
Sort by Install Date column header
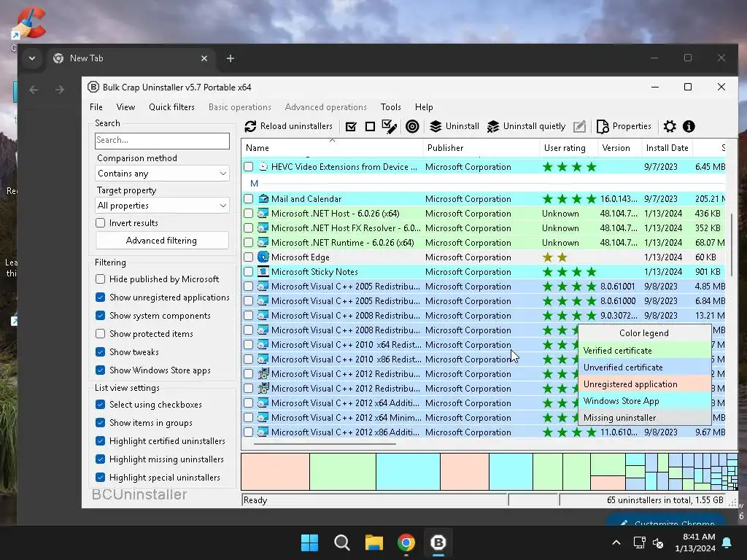[x=667, y=147]
